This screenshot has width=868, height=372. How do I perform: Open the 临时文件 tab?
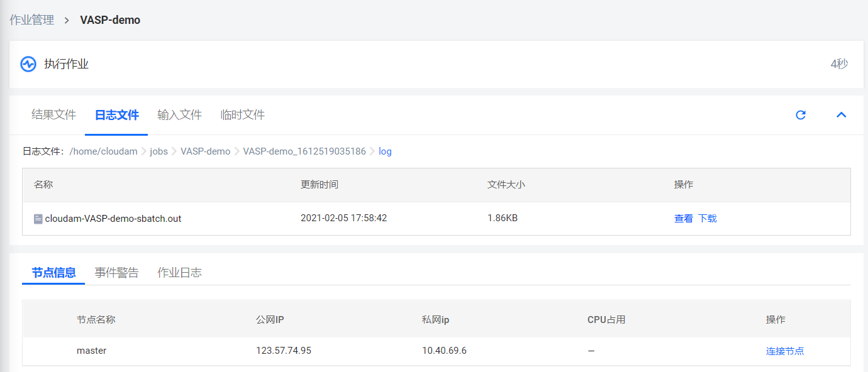(242, 115)
